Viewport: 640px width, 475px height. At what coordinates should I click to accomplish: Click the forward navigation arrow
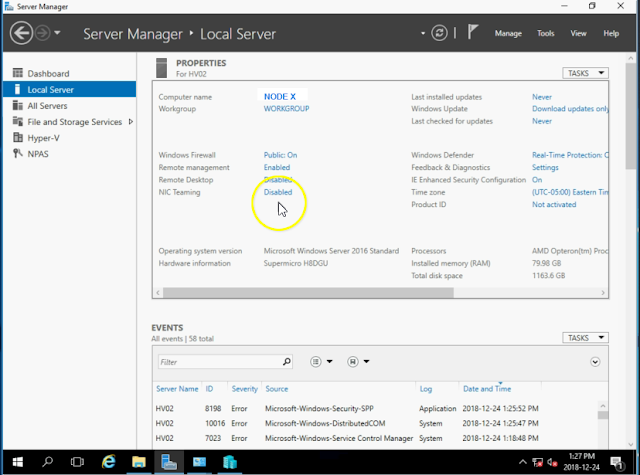42,33
